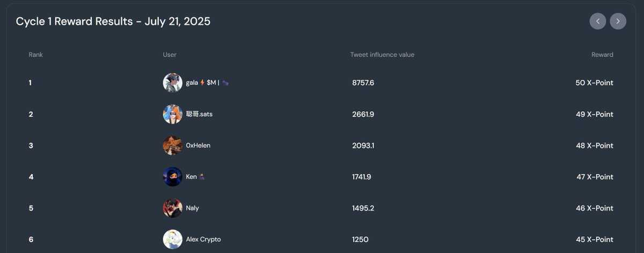This screenshot has height=253, width=644.
Task: Select the User column header
Action: pyautogui.click(x=170, y=55)
